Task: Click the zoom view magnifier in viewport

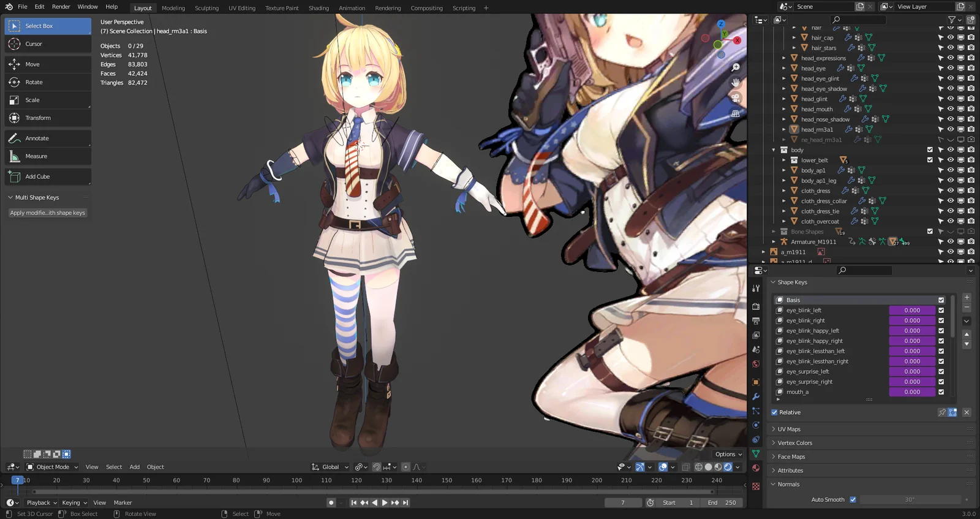Action: pyautogui.click(x=736, y=67)
